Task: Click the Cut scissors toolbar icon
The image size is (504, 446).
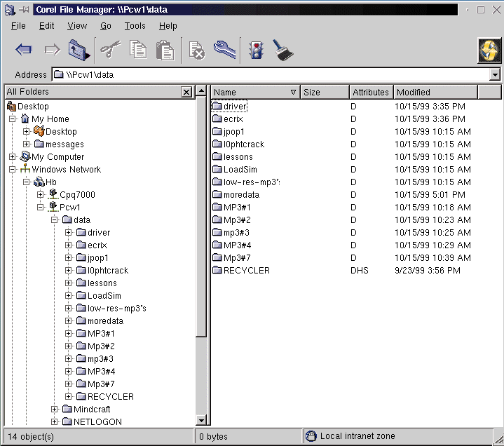Action: [x=110, y=50]
